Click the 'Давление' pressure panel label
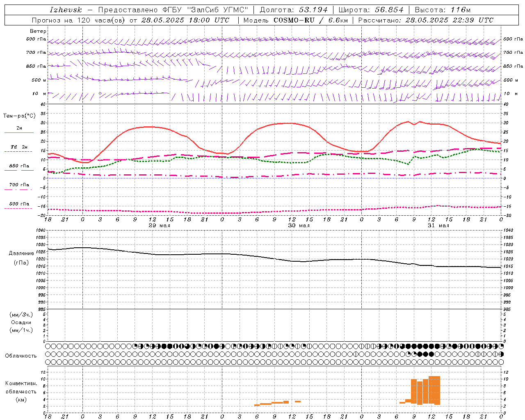525x420 pixels. (x=21, y=253)
